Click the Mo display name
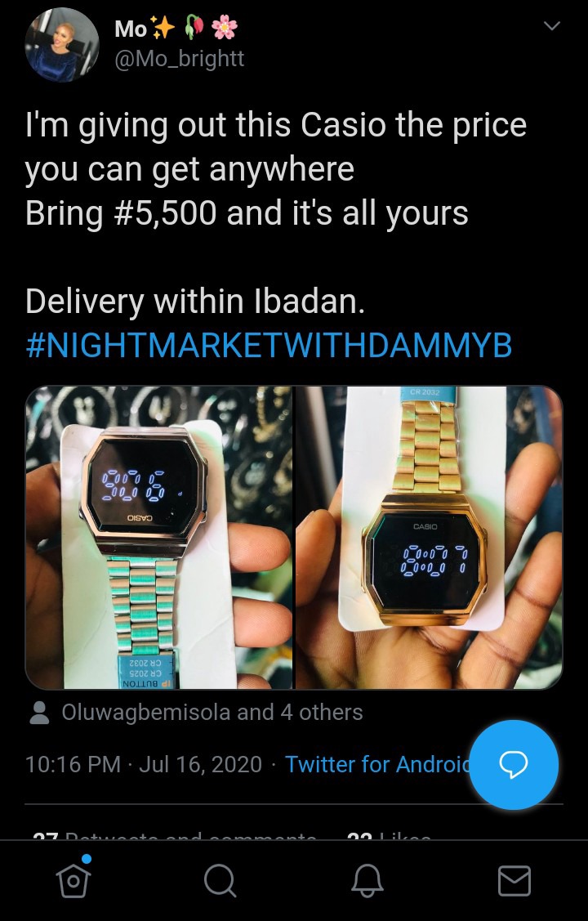This screenshot has height=921, width=588. point(131,28)
